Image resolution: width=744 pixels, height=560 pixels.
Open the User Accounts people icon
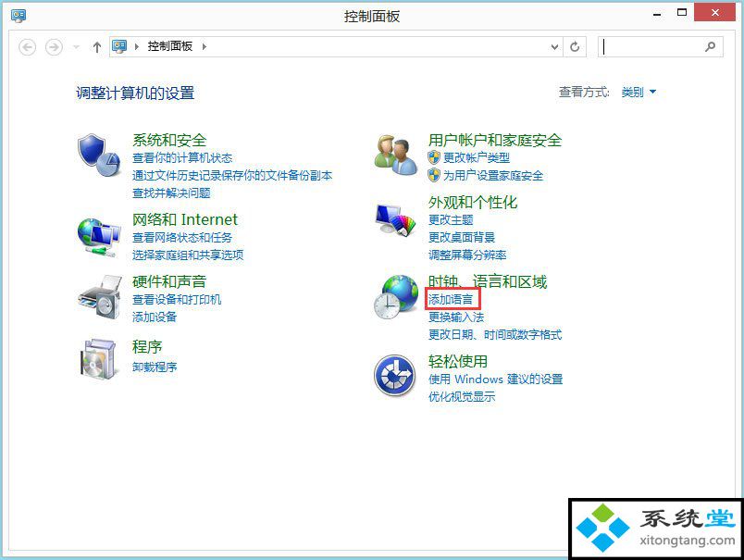(x=395, y=156)
